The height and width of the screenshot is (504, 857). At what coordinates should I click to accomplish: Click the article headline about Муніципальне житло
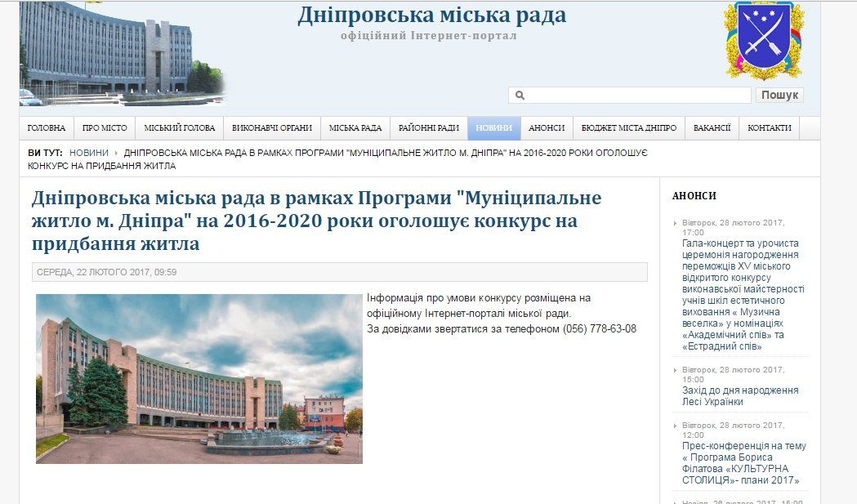click(x=315, y=221)
